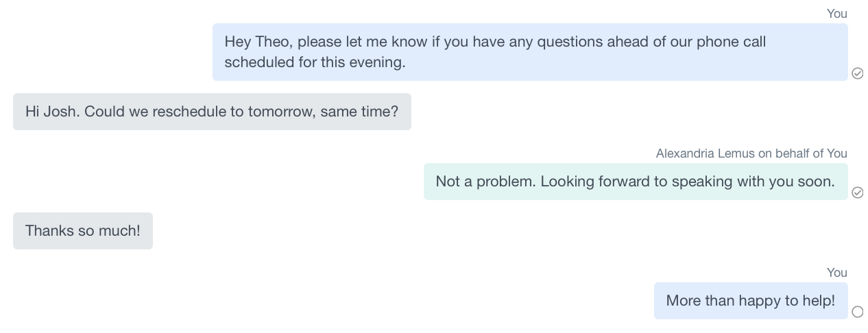This screenshot has width=868, height=333.
Task: Select the Hi Josh reschedule message bubble
Action: 212,112
